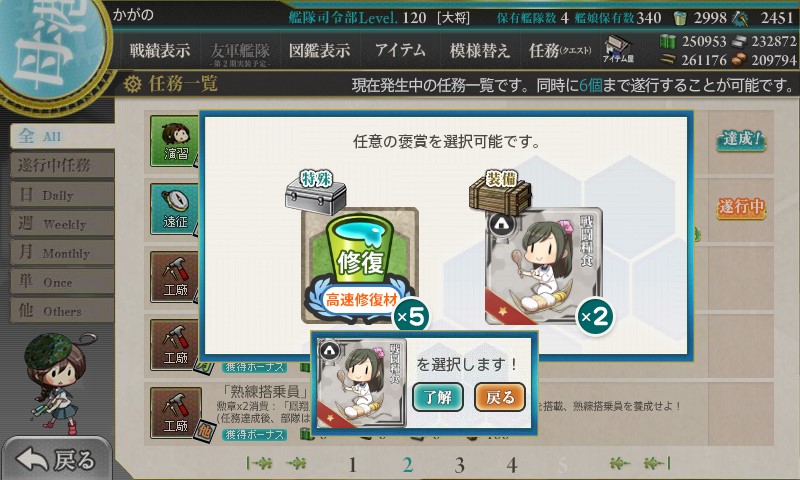Toggle the 遂行中 status badge

click(x=741, y=207)
